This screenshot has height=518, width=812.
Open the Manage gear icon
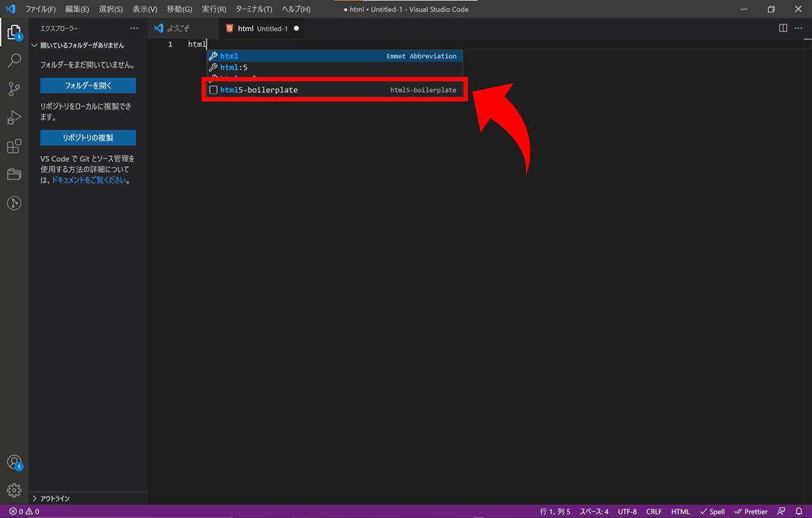tap(14, 490)
